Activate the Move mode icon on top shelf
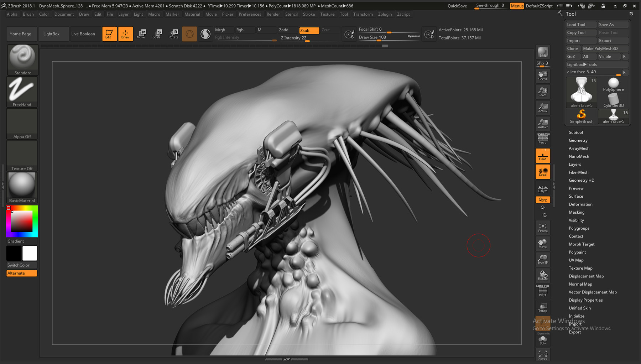This screenshot has height=364, width=641. pos(141,33)
